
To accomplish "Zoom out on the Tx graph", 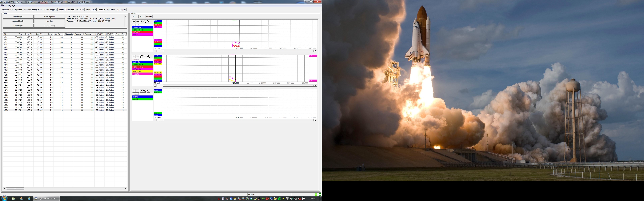I will coord(148,22).
